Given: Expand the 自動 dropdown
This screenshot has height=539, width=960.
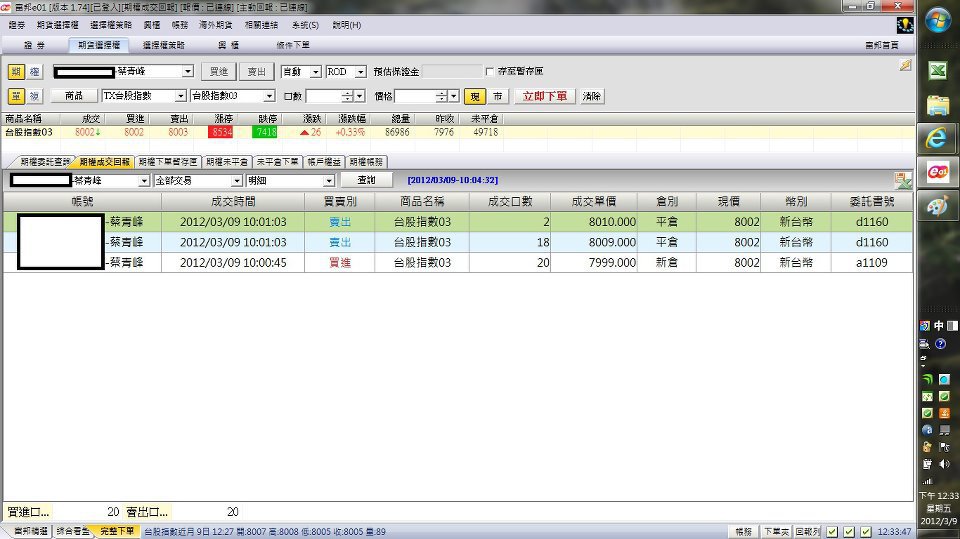Looking at the screenshot, I should pyautogui.click(x=315, y=72).
